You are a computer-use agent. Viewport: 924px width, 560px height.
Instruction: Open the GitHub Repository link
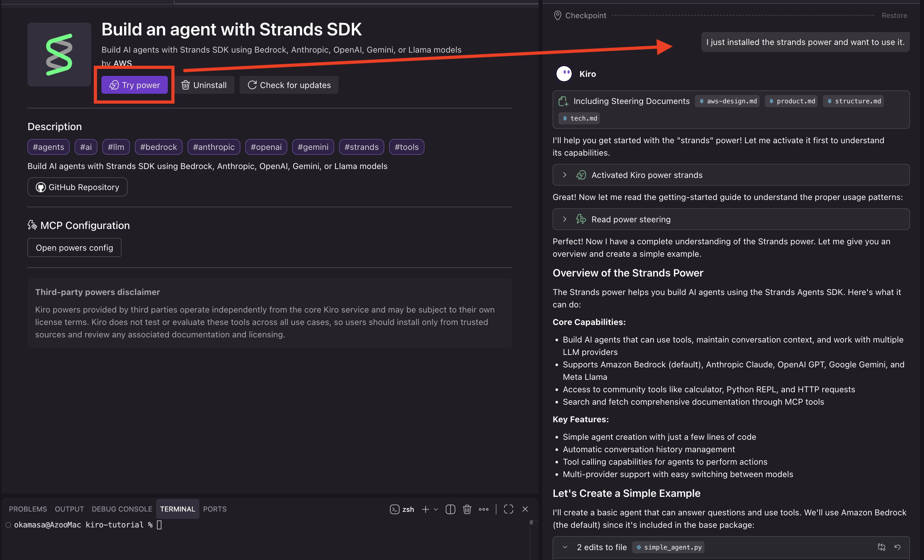coord(77,187)
